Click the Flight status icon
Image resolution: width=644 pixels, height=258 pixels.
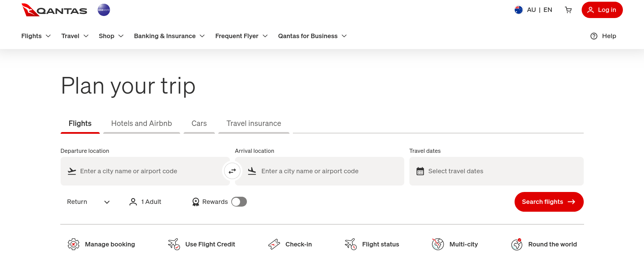(x=351, y=244)
